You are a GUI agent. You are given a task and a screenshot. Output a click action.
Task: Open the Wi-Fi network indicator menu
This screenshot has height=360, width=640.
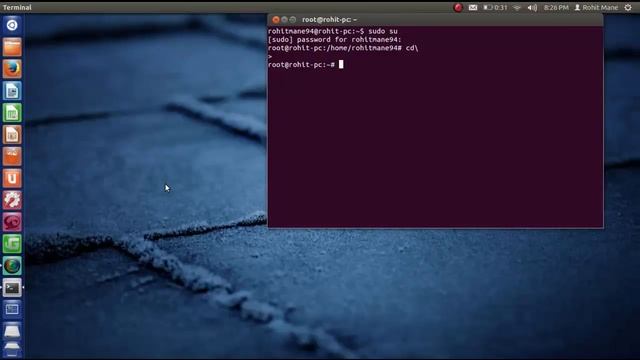click(x=517, y=7)
